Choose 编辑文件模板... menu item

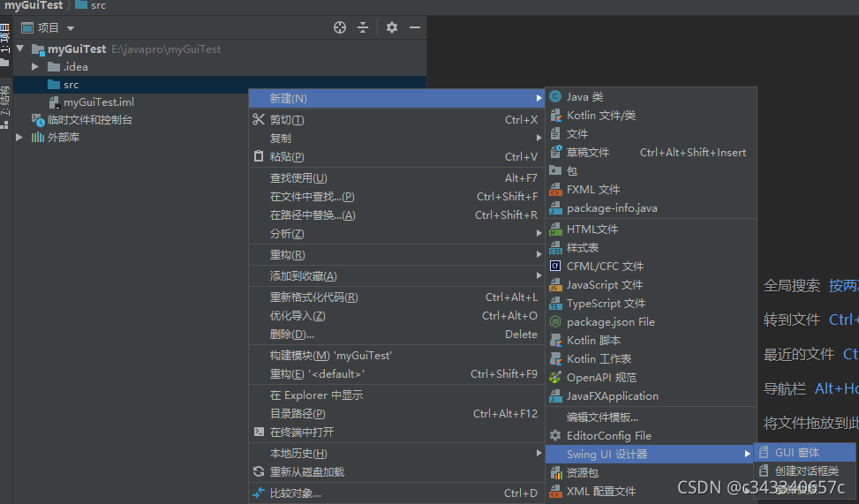point(651,417)
